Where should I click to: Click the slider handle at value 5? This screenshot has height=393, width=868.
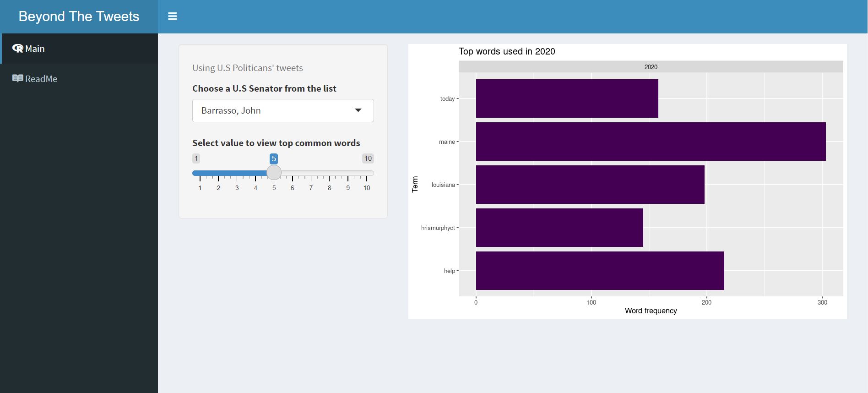[x=274, y=173]
